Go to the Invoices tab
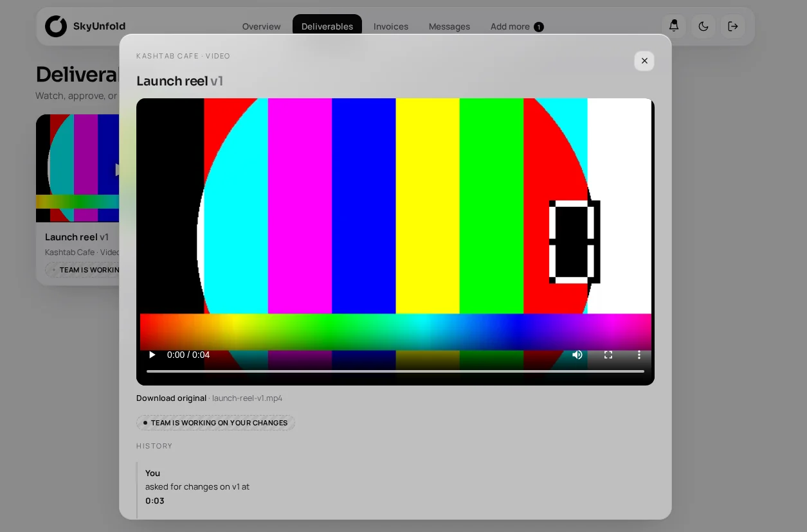The height and width of the screenshot is (532, 807). pyautogui.click(x=391, y=26)
